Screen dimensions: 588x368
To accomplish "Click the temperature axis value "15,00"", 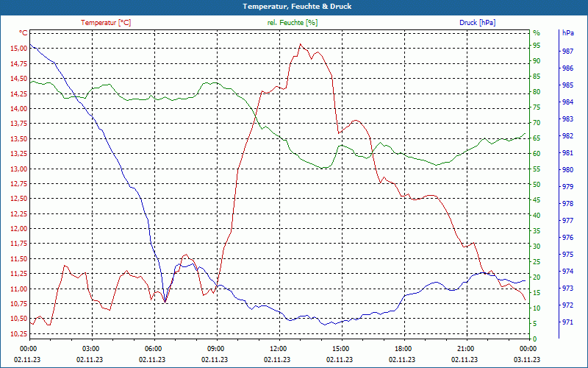I will click(20, 49).
